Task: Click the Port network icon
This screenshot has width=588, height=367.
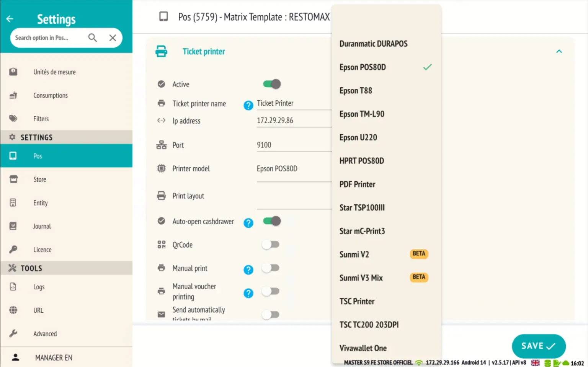Action: [161, 145]
